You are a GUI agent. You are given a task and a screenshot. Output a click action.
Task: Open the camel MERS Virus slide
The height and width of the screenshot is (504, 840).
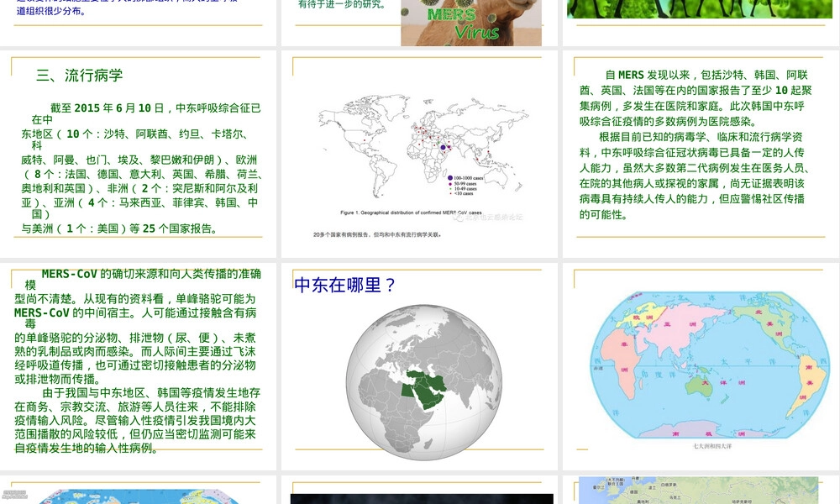419,23
